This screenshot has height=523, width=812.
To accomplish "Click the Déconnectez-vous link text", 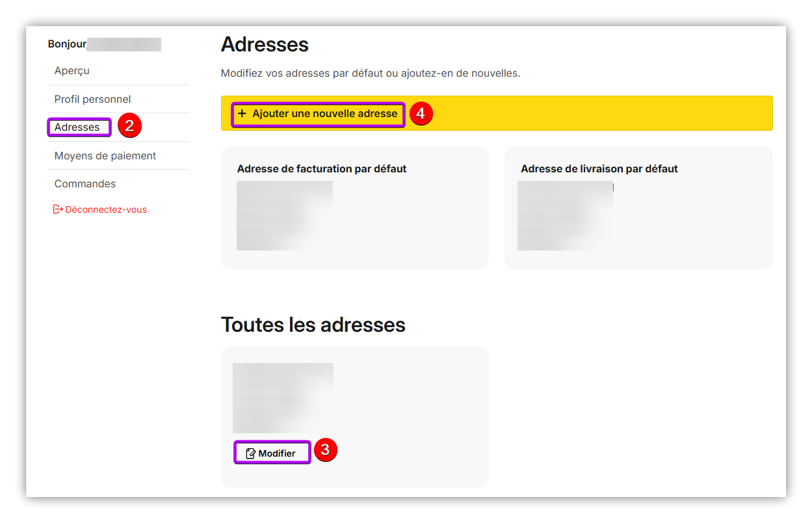I will (x=106, y=209).
